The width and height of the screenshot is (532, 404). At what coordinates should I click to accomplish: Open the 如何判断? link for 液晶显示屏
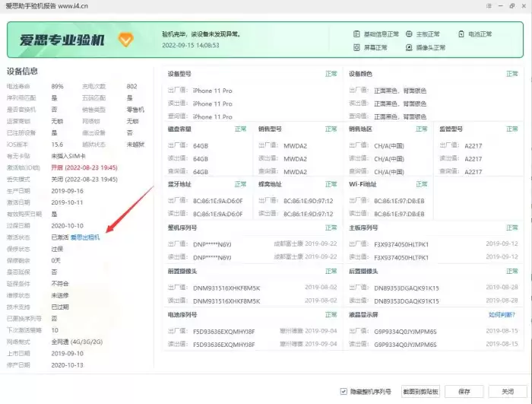pyautogui.click(x=502, y=315)
